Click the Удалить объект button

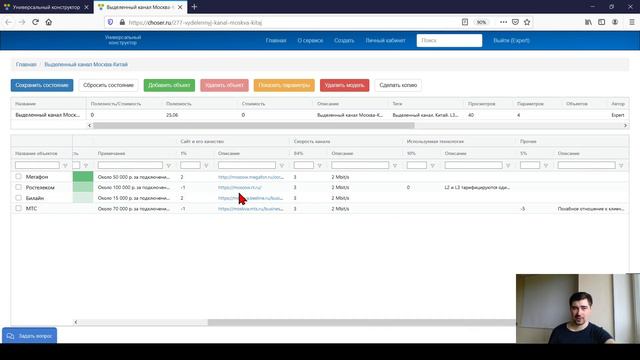click(x=224, y=85)
